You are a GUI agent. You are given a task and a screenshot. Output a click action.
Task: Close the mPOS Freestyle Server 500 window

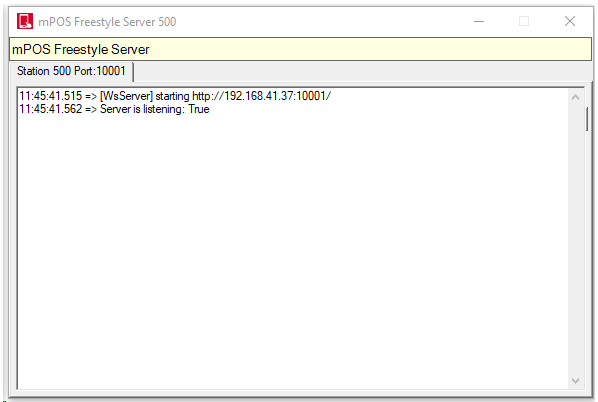tap(570, 21)
